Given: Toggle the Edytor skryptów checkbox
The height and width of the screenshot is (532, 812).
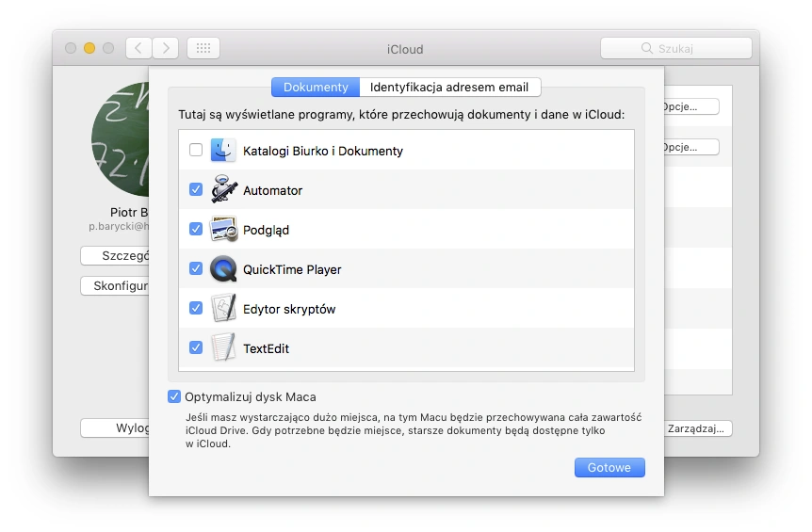Looking at the screenshot, I should coord(196,308).
